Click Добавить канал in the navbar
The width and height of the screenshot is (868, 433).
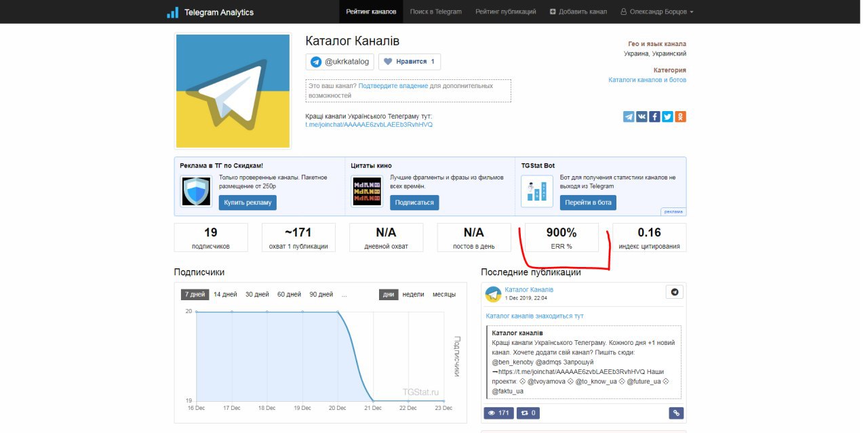coord(578,12)
